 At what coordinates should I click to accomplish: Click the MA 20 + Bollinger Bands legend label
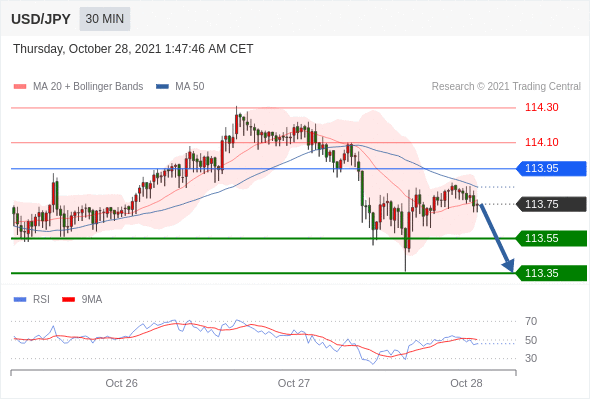click(88, 87)
